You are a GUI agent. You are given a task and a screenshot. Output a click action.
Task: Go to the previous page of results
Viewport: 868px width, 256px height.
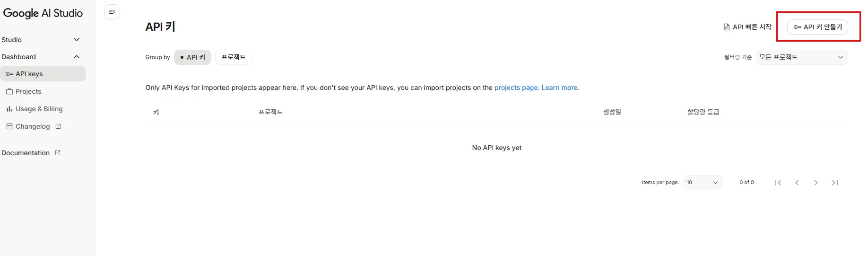click(x=797, y=183)
